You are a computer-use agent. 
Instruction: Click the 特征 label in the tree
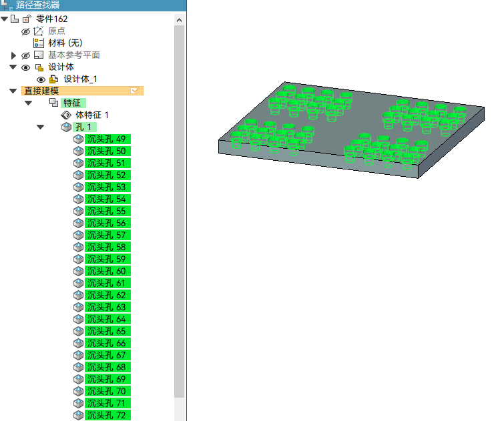pos(73,103)
